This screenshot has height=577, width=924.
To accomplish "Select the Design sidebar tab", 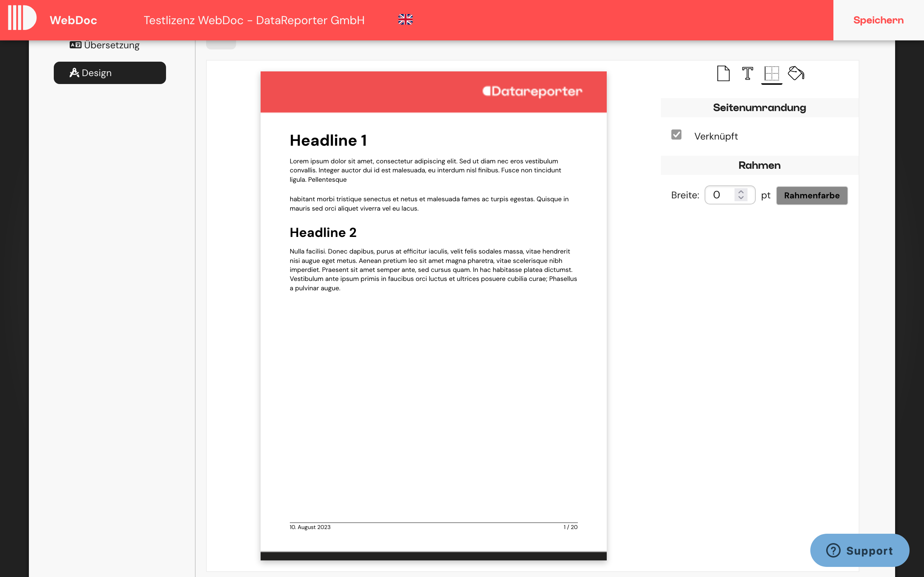I will click(x=110, y=72).
